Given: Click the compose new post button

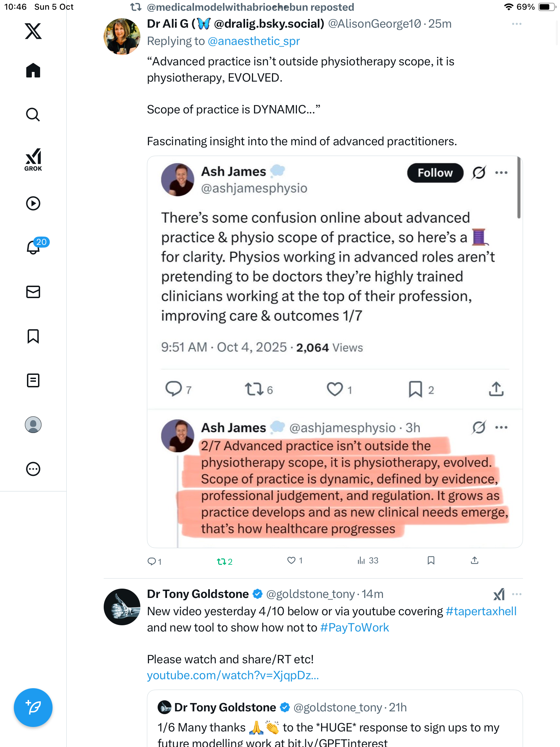Looking at the screenshot, I should (33, 708).
